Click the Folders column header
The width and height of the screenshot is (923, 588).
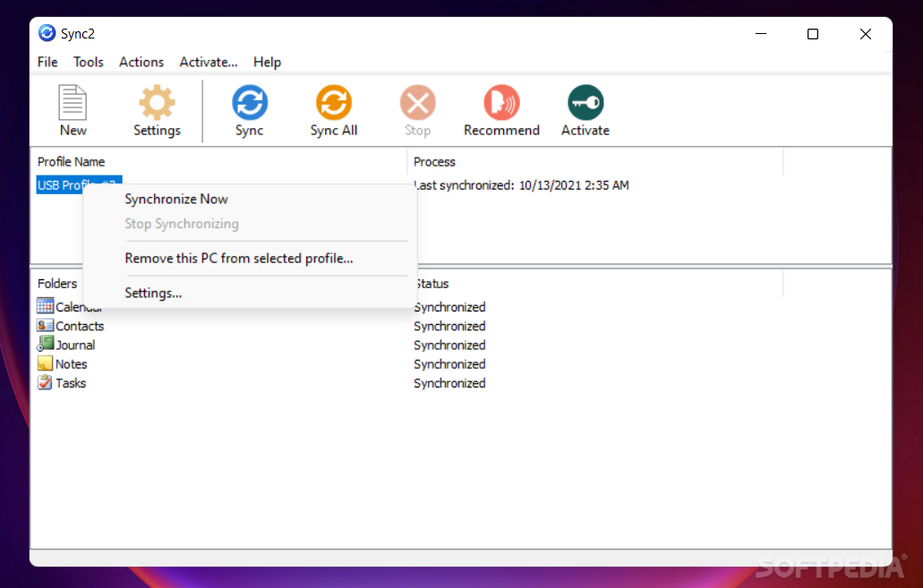click(x=57, y=284)
